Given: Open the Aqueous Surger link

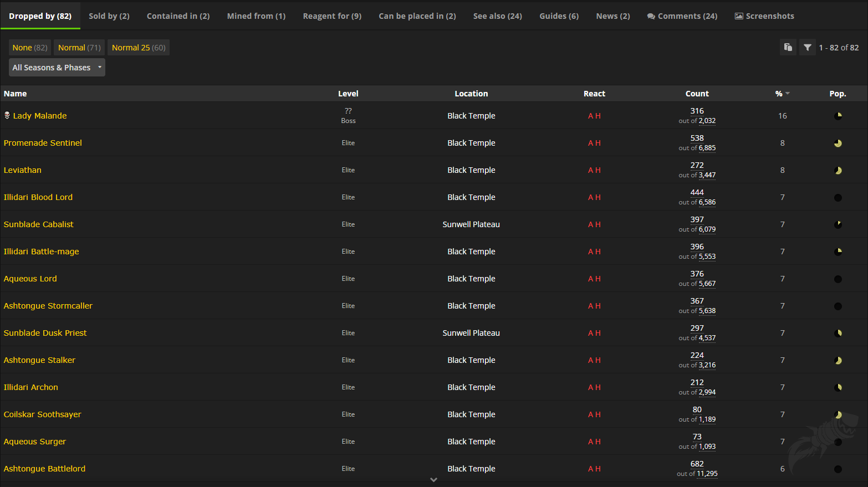Looking at the screenshot, I should click(35, 442).
